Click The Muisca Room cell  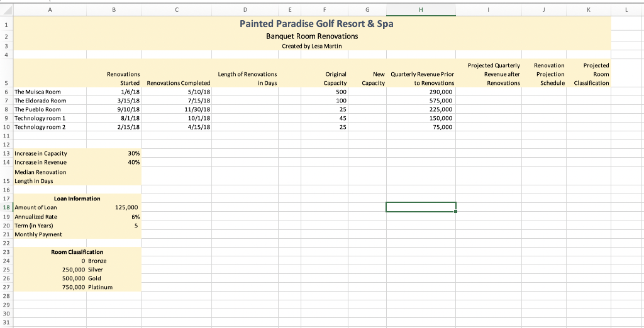pos(50,92)
